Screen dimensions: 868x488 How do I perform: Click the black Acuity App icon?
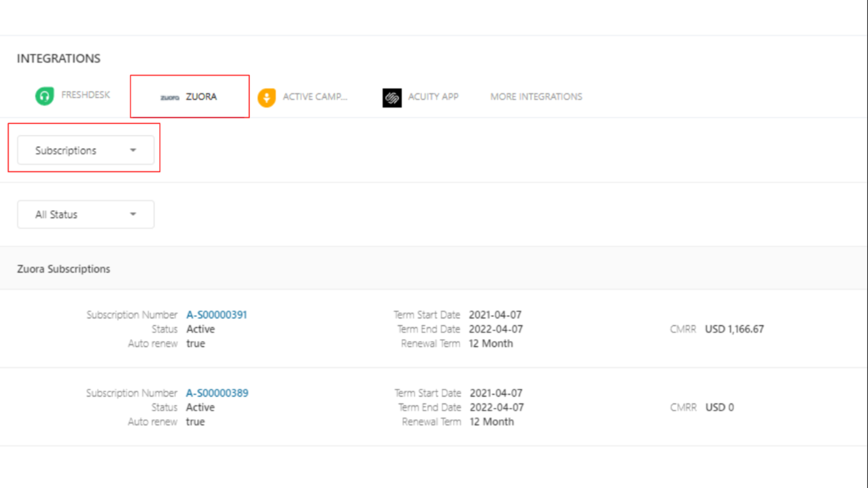click(392, 98)
